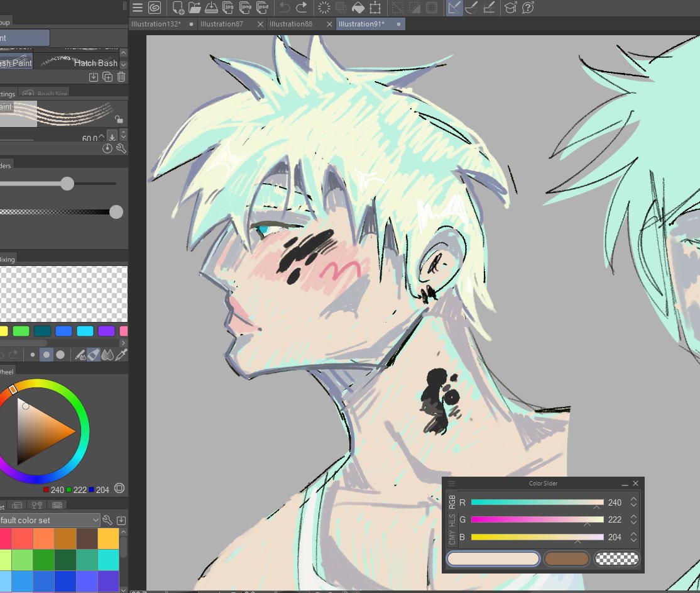Click the hue ring handle on color wheel
This screenshot has height=593, width=700.
click(13, 389)
